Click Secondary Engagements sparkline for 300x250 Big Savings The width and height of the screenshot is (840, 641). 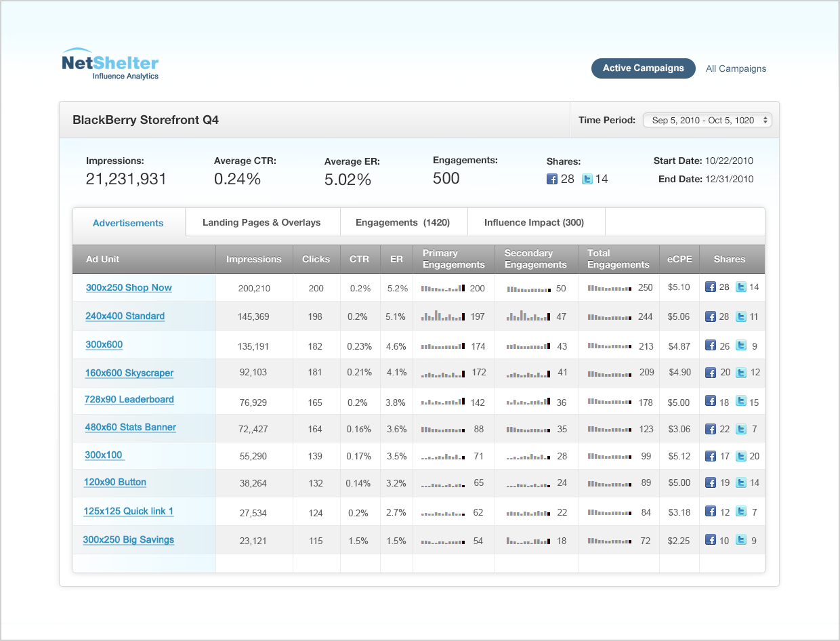click(528, 541)
